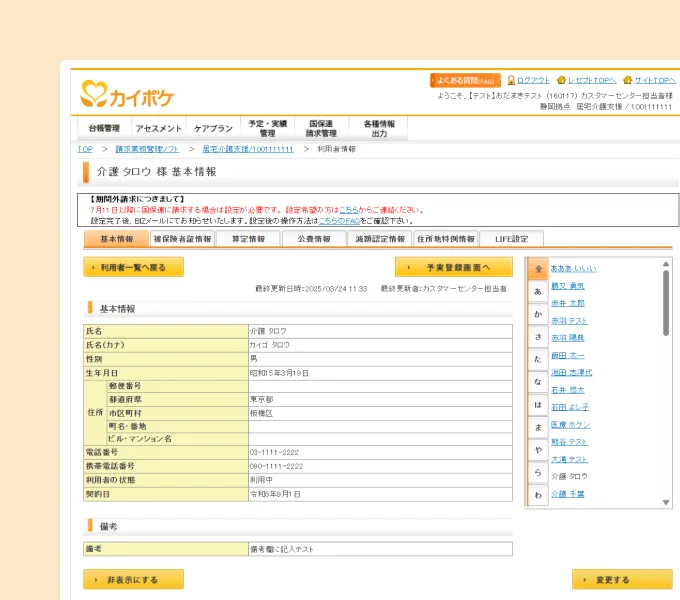Open the 各種情報出力 menu
The height and width of the screenshot is (600, 680).
click(379, 128)
